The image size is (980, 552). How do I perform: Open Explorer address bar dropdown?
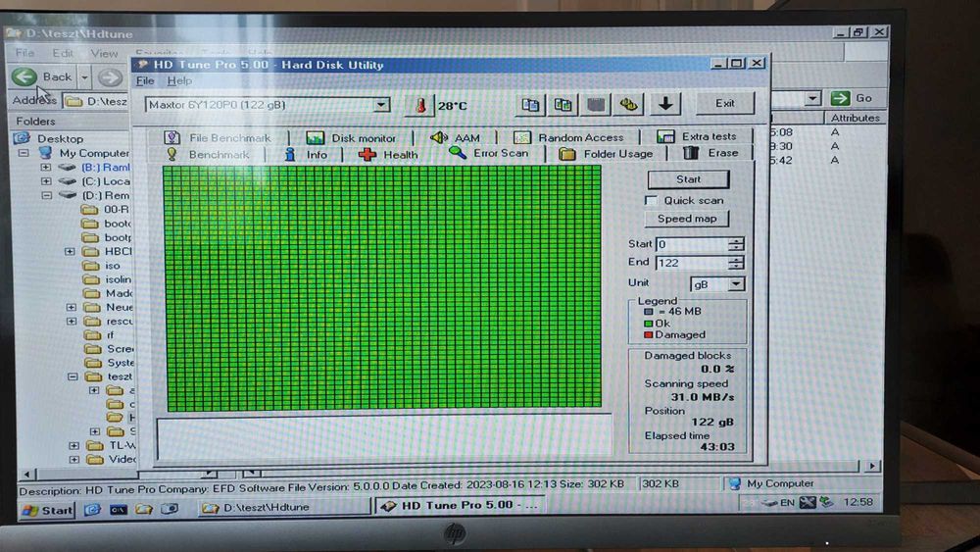tap(811, 98)
